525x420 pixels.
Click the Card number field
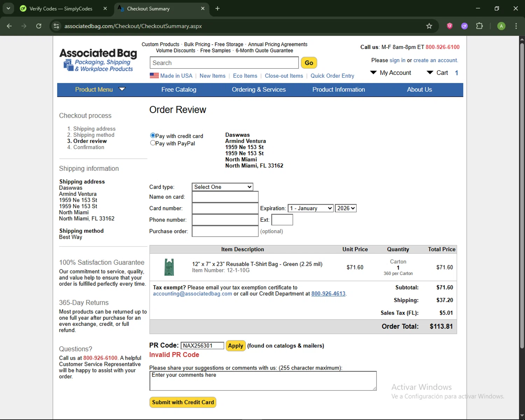[225, 208]
